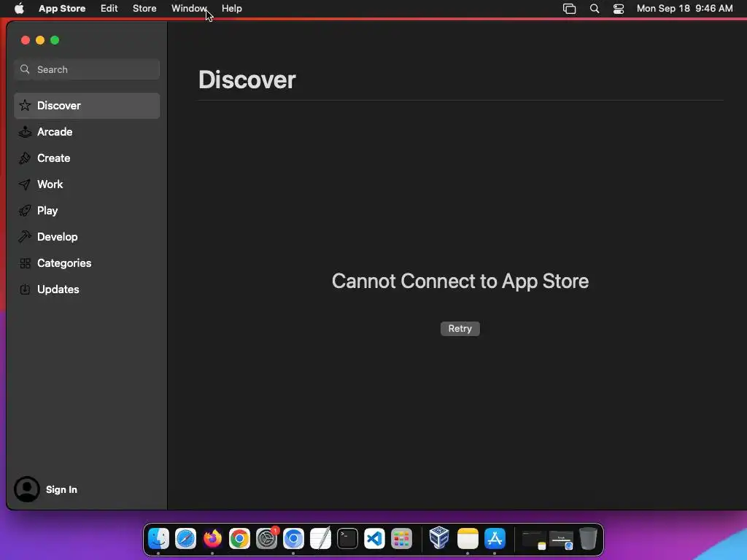This screenshot has width=747, height=560.
Task: Open Launchpad from the Dock
Action: 402,539
